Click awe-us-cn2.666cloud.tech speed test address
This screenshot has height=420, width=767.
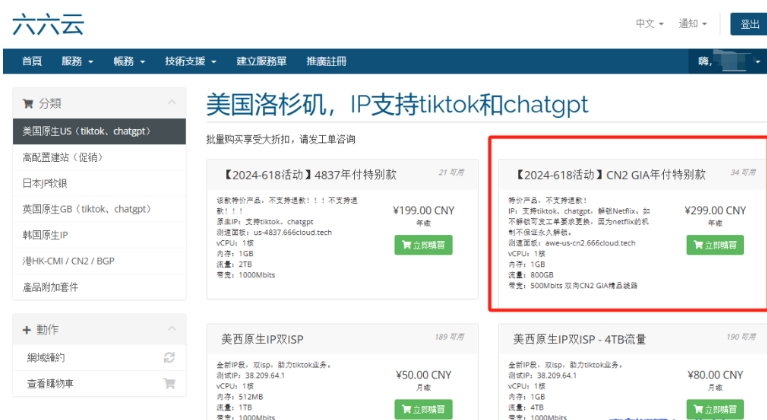(x=590, y=243)
